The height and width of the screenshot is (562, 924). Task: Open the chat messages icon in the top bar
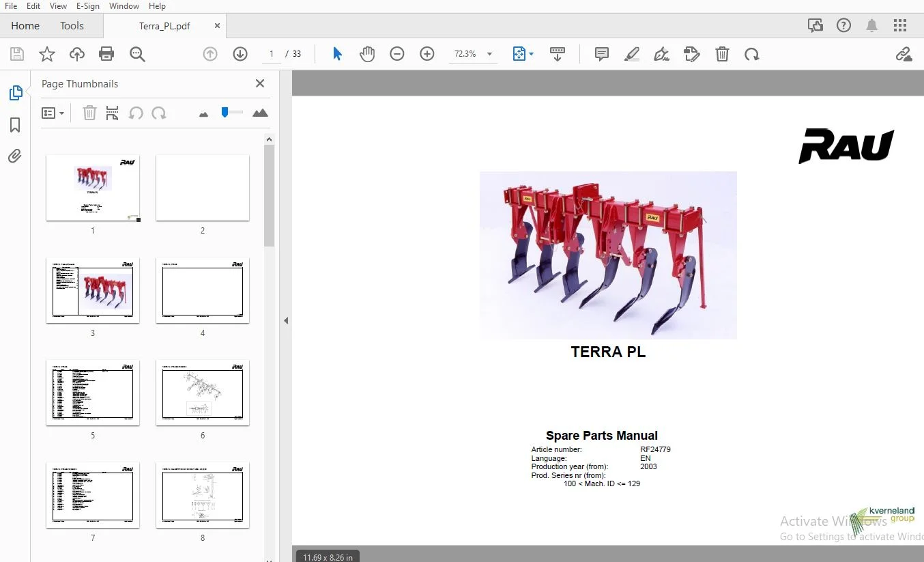pyautogui.click(x=815, y=25)
